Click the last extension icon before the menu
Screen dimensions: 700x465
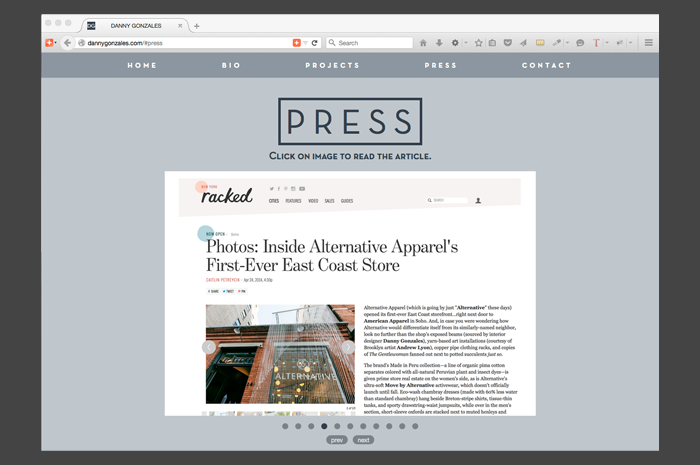(620, 43)
